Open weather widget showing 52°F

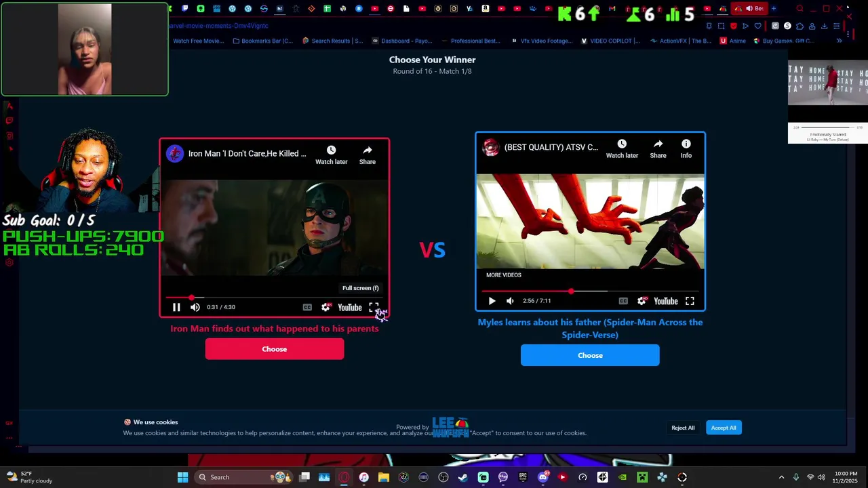coord(28,477)
